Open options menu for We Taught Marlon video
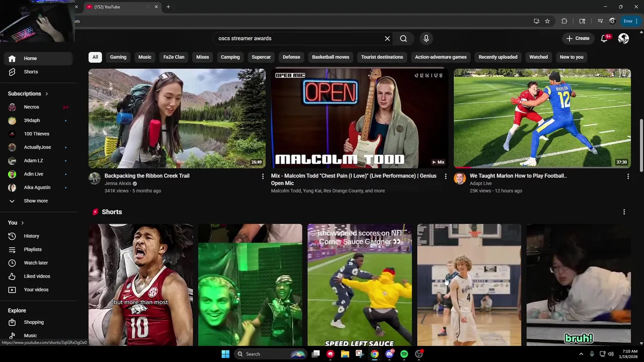 628,176
